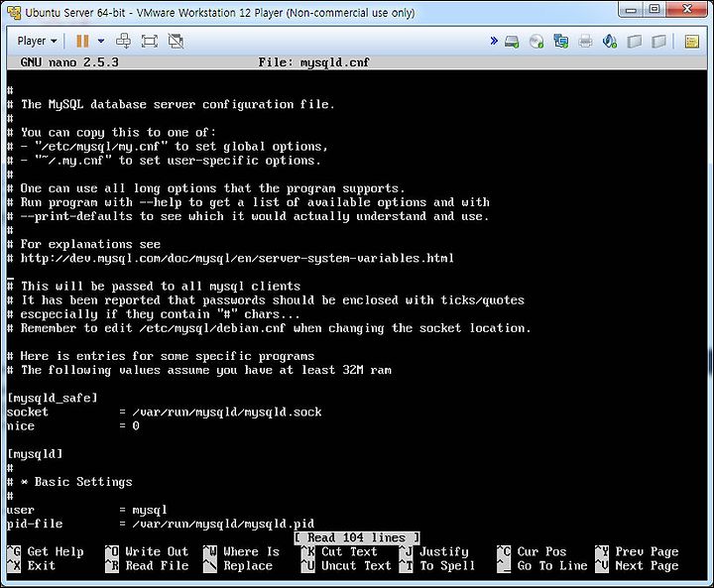Image resolution: width=714 pixels, height=588 pixels.
Task: Click the first greyed removable device icon
Action: coord(635,42)
